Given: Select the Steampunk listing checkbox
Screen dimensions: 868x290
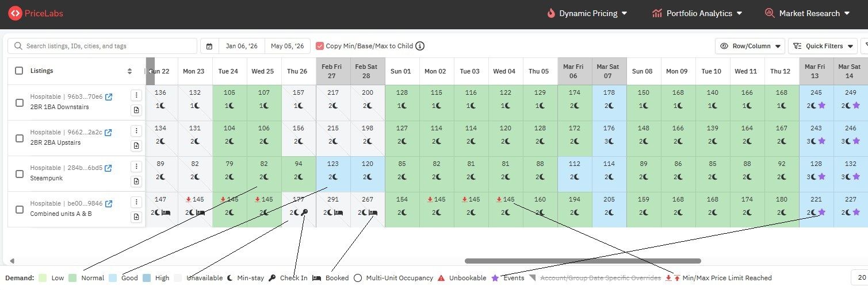Looking at the screenshot, I should [20, 174].
